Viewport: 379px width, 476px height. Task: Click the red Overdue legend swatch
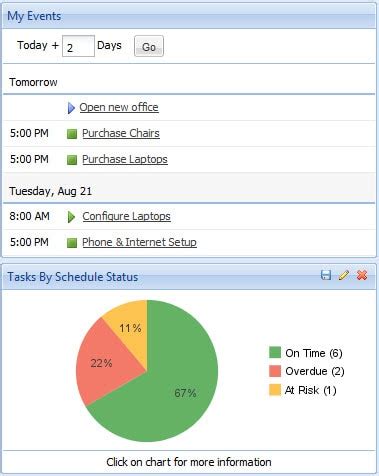point(275,371)
